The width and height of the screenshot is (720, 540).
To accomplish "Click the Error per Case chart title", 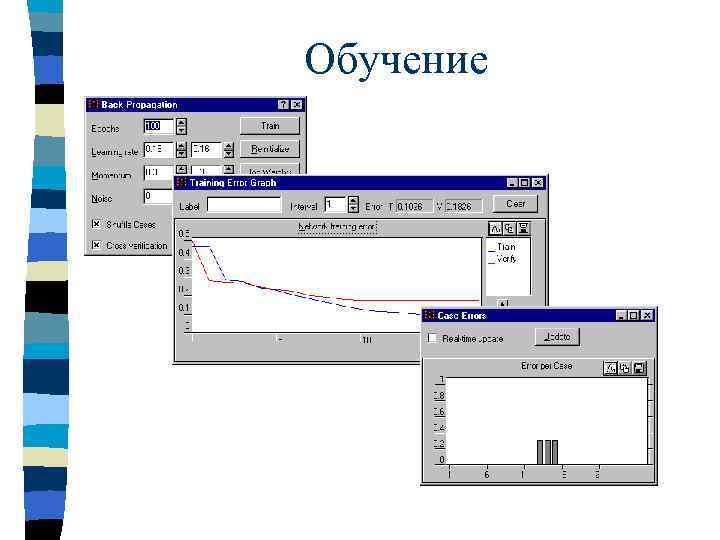I will click(546, 366).
